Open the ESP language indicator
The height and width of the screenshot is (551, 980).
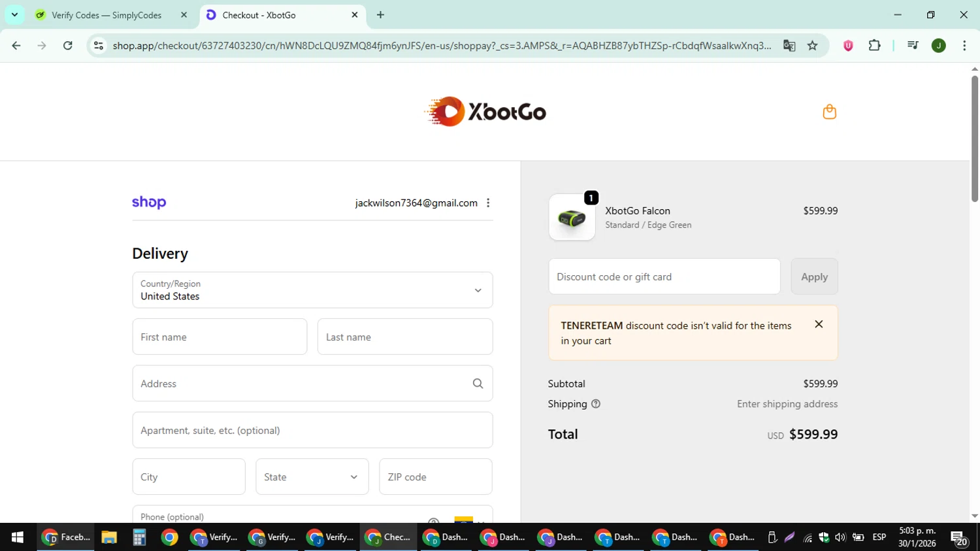point(879,537)
